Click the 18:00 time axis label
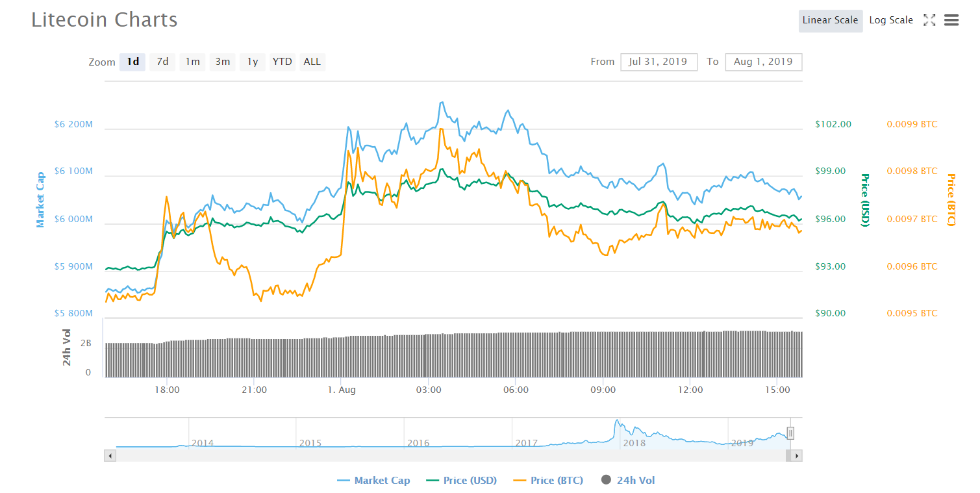The width and height of the screenshot is (980, 493). (167, 390)
